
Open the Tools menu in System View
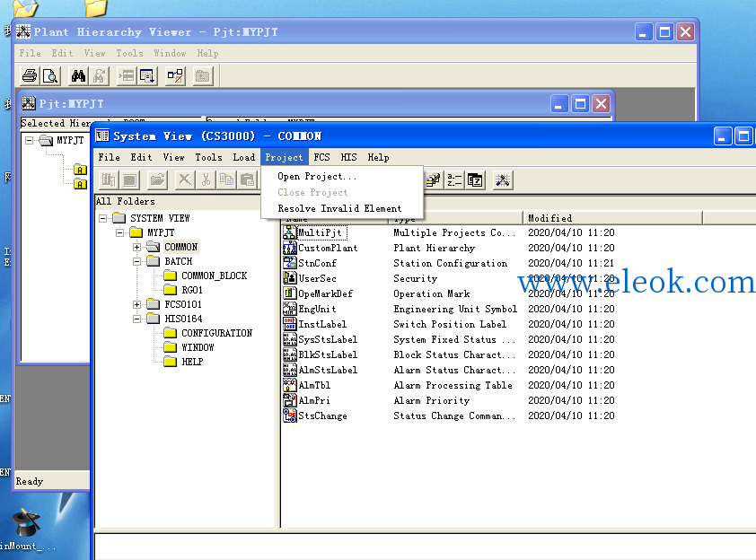click(x=208, y=157)
